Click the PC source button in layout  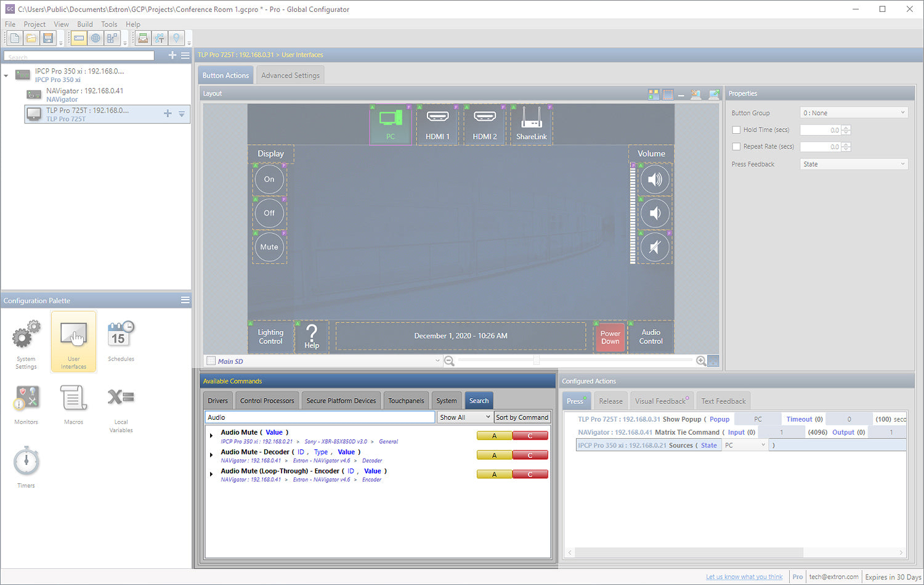pos(391,125)
